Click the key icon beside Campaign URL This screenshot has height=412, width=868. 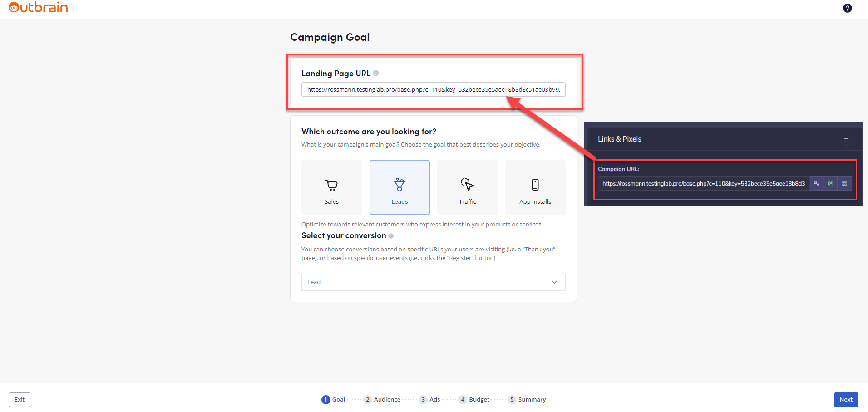click(x=817, y=183)
